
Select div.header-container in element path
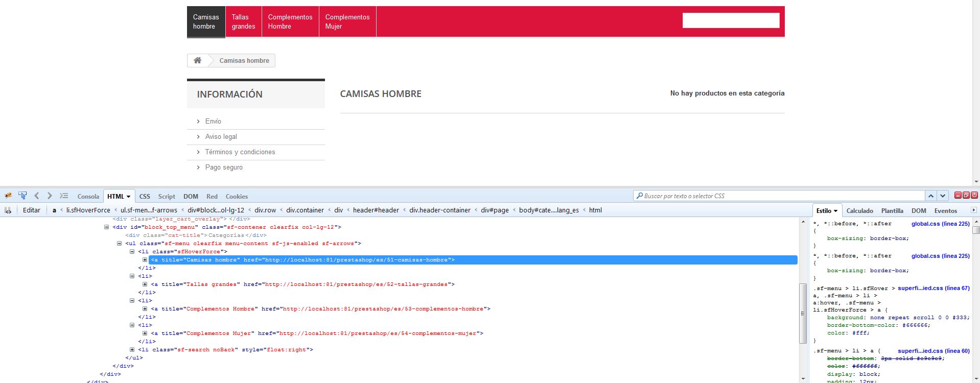[x=440, y=210]
